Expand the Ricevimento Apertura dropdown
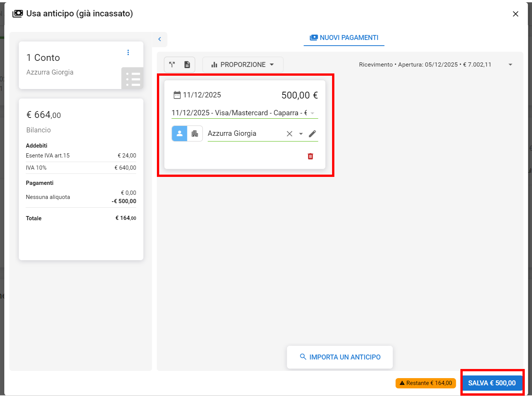 (x=510, y=65)
